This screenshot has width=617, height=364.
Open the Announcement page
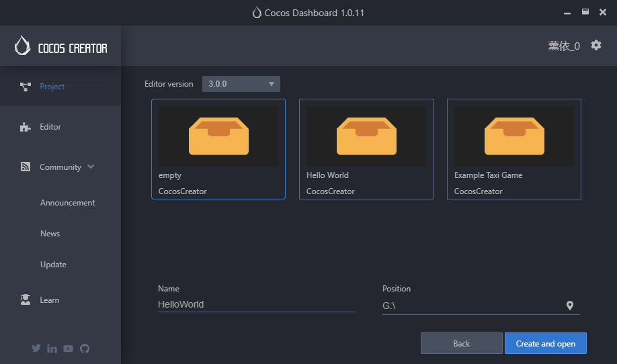pos(67,203)
